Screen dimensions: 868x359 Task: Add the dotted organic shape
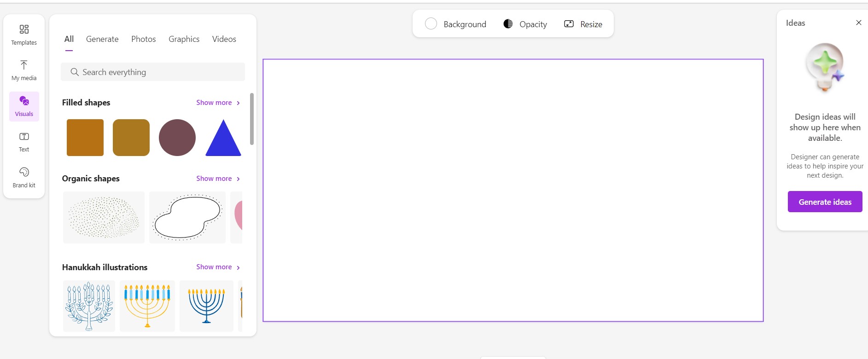pyautogui.click(x=104, y=217)
